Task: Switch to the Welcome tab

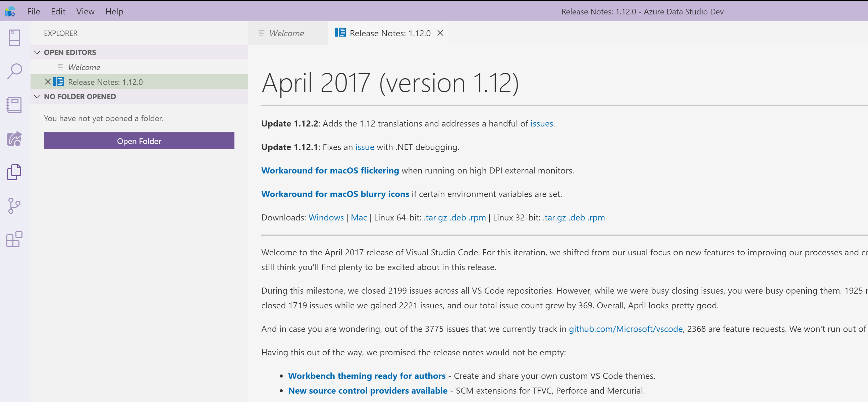Action: pos(286,33)
